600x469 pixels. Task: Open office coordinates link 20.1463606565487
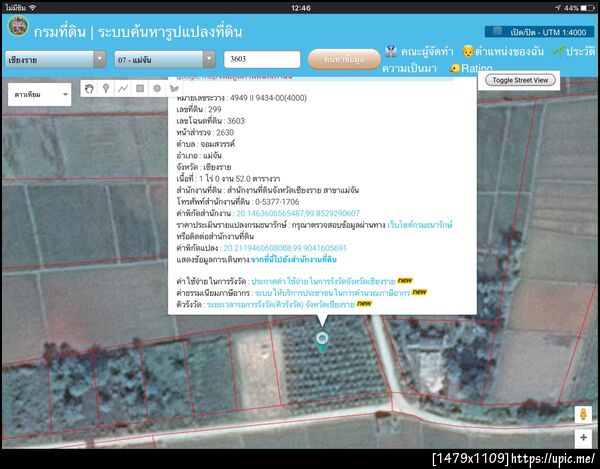click(x=298, y=213)
